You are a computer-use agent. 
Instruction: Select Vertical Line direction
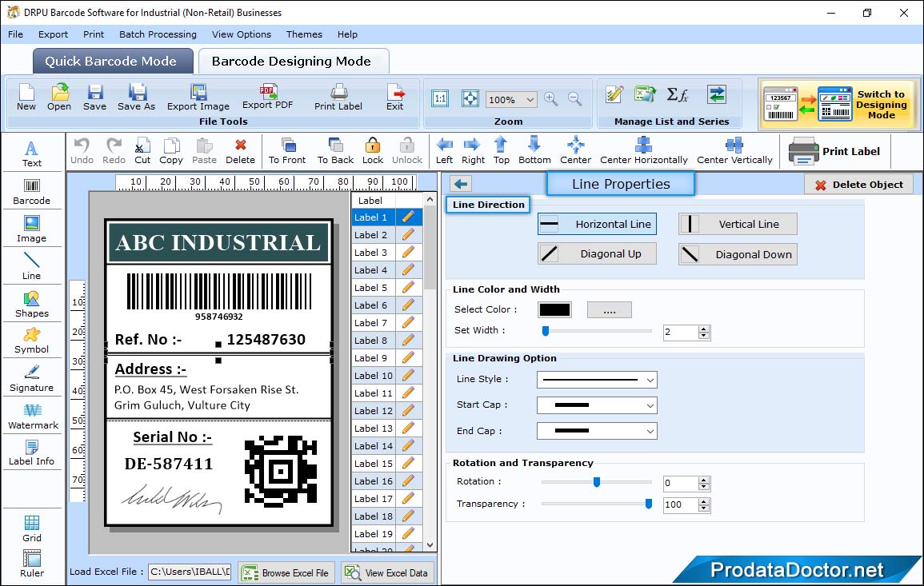(737, 225)
